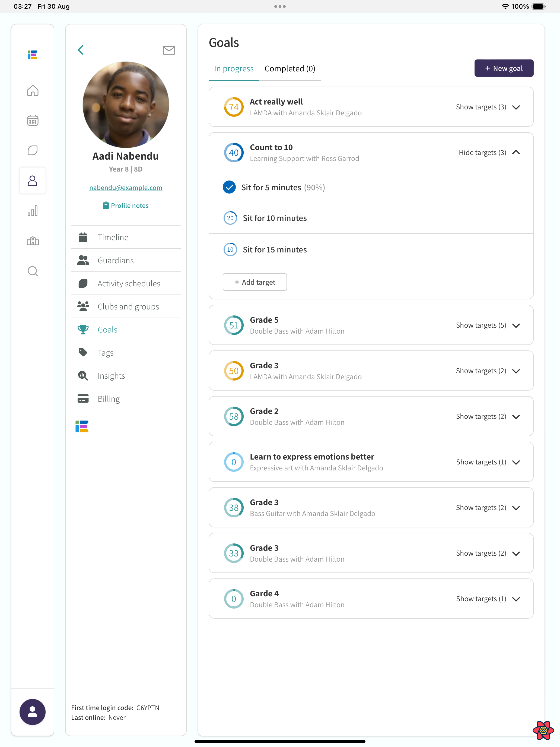The width and height of the screenshot is (560, 747).
Task: Click the Add target button
Action: click(x=255, y=282)
